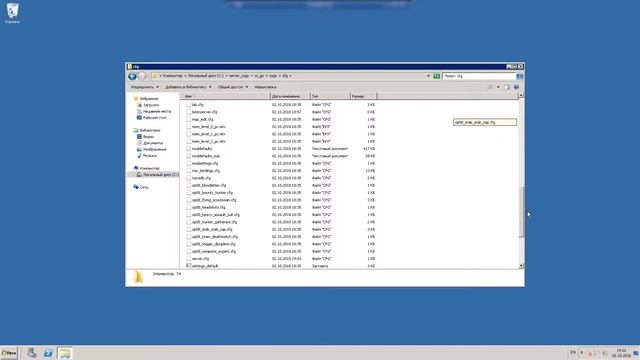Select the file op08_headshots.cfg
640x360 pixels.
pos(208,207)
